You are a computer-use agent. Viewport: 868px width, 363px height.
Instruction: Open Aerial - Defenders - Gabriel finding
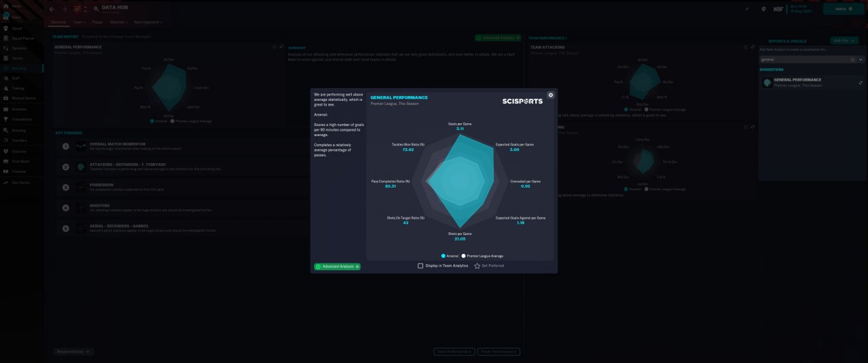pos(183,228)
